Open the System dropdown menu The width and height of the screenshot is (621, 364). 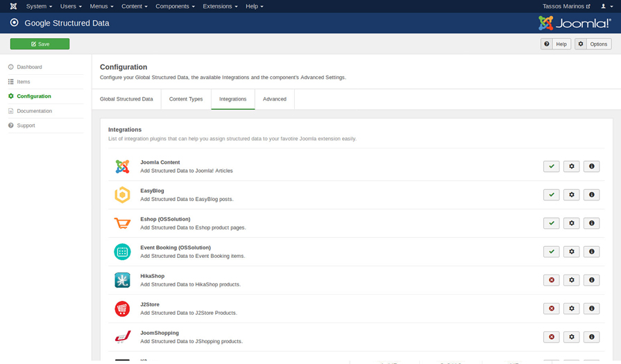[39, 6]
